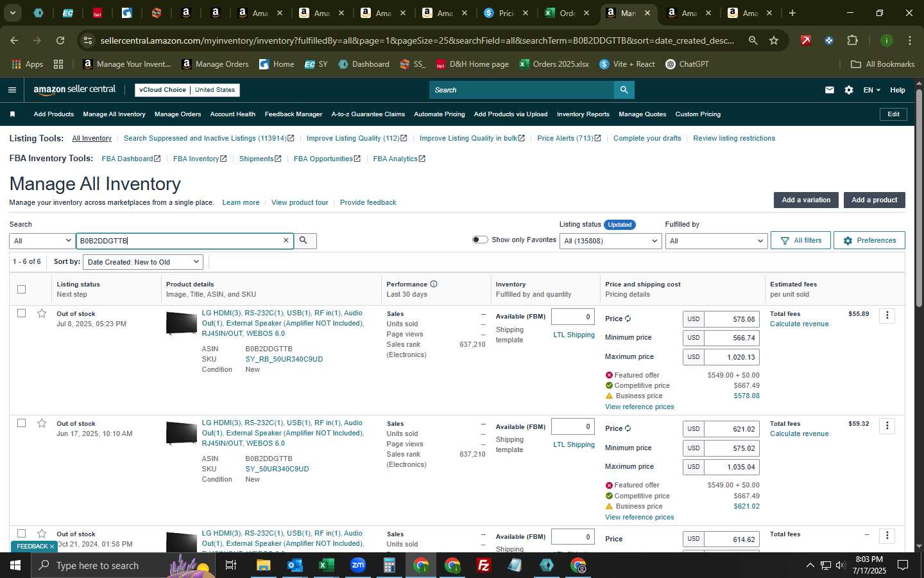924x578 pixels.
Task: Click SKU link SY_RB_50UR340C9UD
Action: pyautogui.click(x=284, y=359)
